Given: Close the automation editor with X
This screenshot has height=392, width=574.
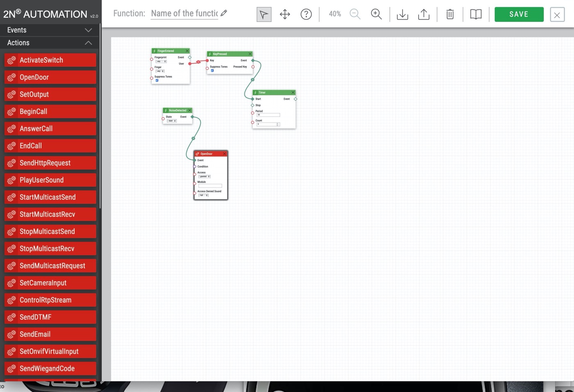Looking at the screenshot, I should click(x=557, y=15).
